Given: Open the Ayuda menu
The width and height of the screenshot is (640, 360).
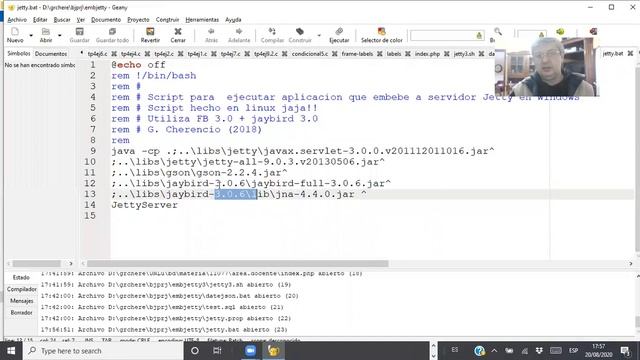Looking at the screenshot, I should tap(233, 20).
